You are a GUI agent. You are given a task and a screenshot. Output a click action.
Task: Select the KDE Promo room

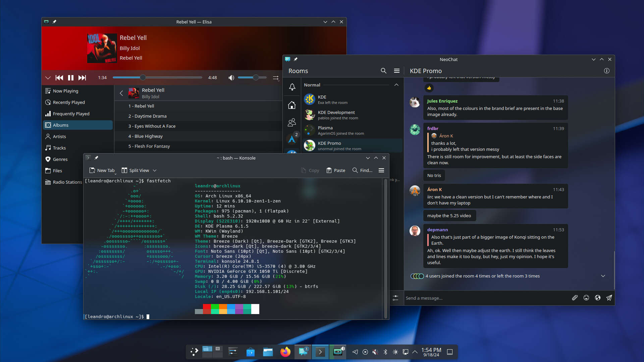(352, 146)
